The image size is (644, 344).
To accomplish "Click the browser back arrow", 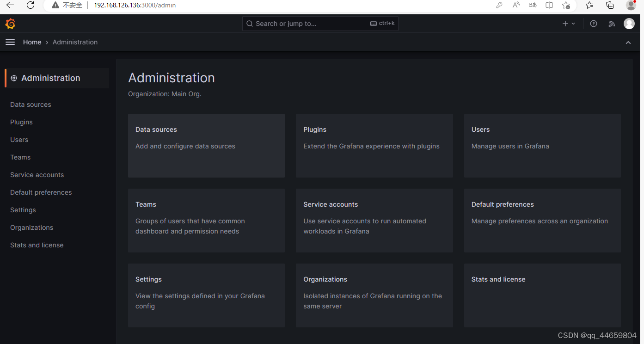I will 10,5.
